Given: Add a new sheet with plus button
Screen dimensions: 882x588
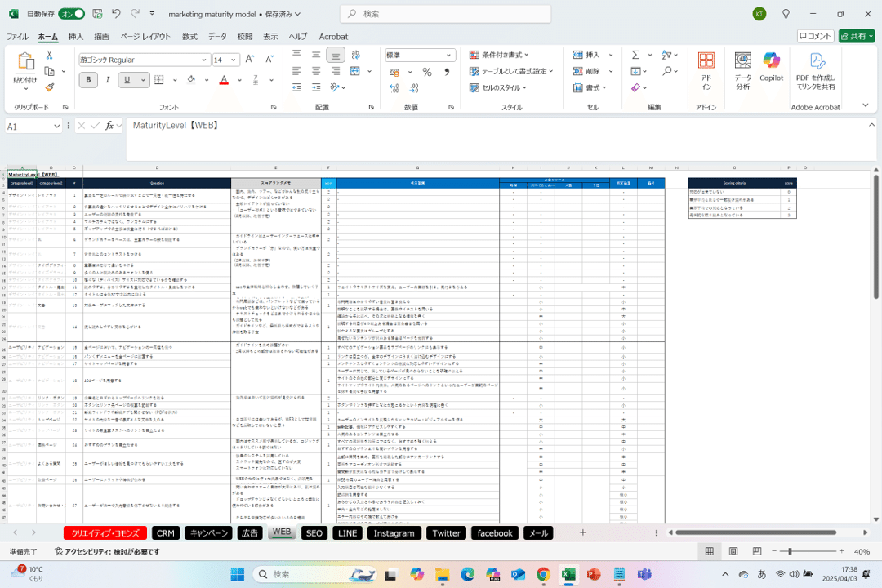Looking at the screenshot, I should (583, 532).
